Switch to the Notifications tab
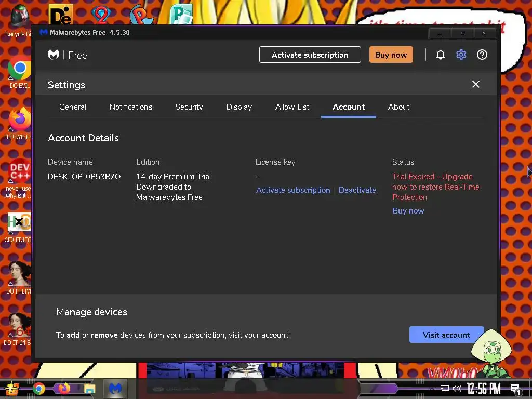Viewport: 532px width, 399px height. coord(130,107)
